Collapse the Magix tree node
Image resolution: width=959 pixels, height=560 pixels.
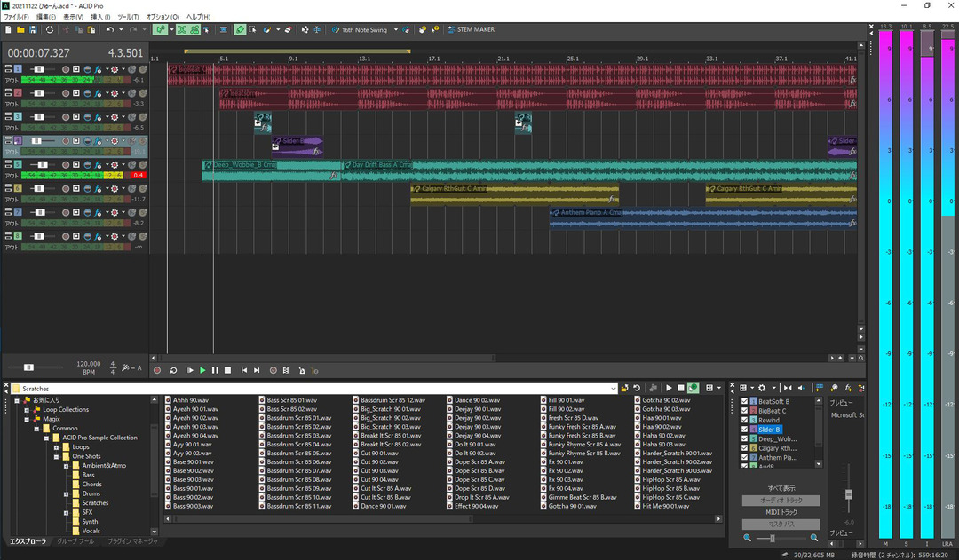(27, 419)
